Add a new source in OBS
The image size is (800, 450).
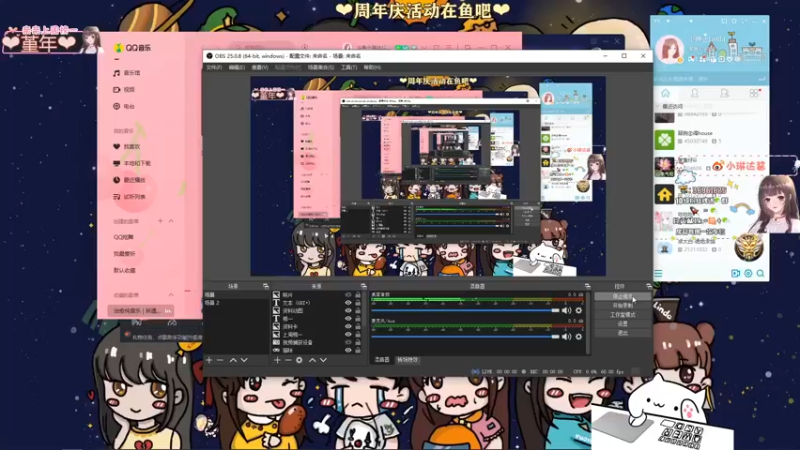pos(277,360)
